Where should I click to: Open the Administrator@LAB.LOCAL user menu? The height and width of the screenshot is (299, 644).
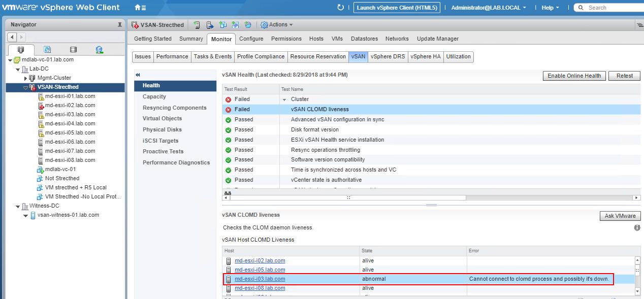(x=489, y=8)
